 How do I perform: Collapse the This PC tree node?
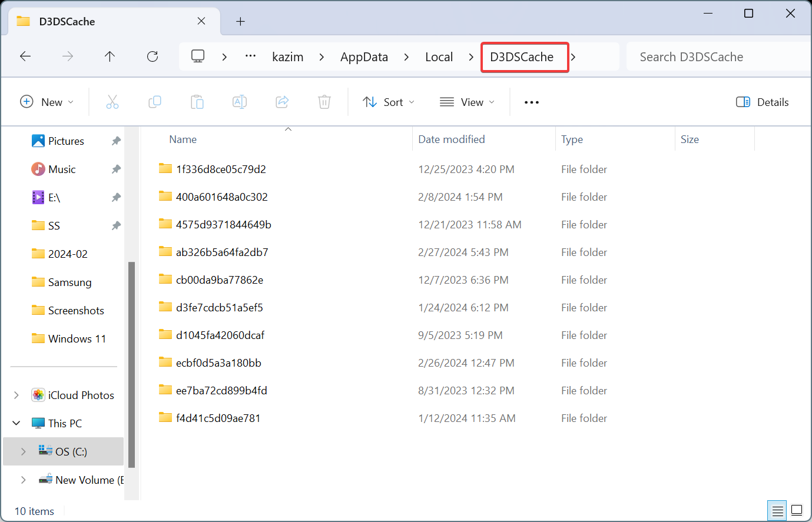click(x=16, y=423)
